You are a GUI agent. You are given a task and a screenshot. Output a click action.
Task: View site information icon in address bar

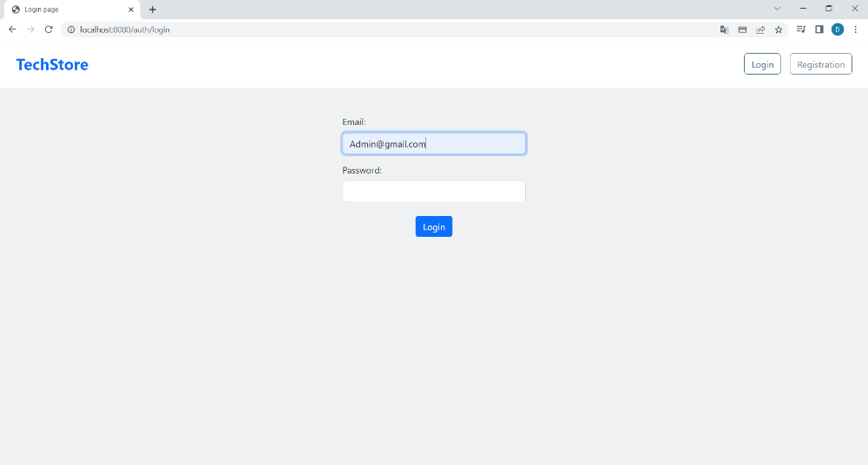[x=71, y=29]
